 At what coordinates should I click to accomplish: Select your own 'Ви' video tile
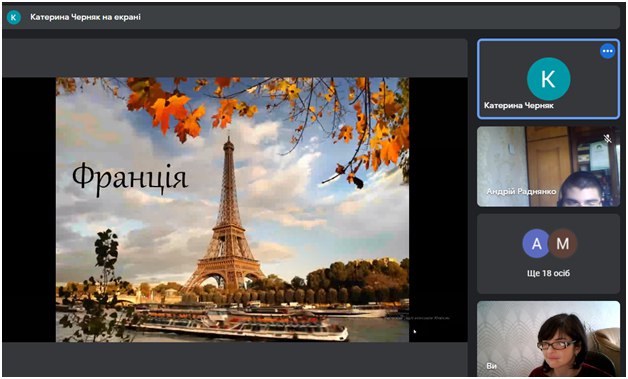pyautogui.click(x=548, y=339)
